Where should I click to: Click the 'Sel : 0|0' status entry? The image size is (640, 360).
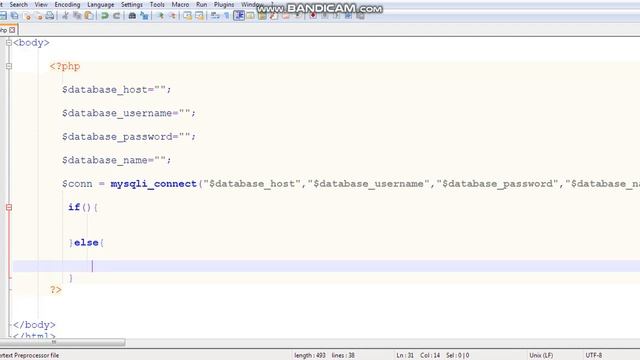pos(457,355)
